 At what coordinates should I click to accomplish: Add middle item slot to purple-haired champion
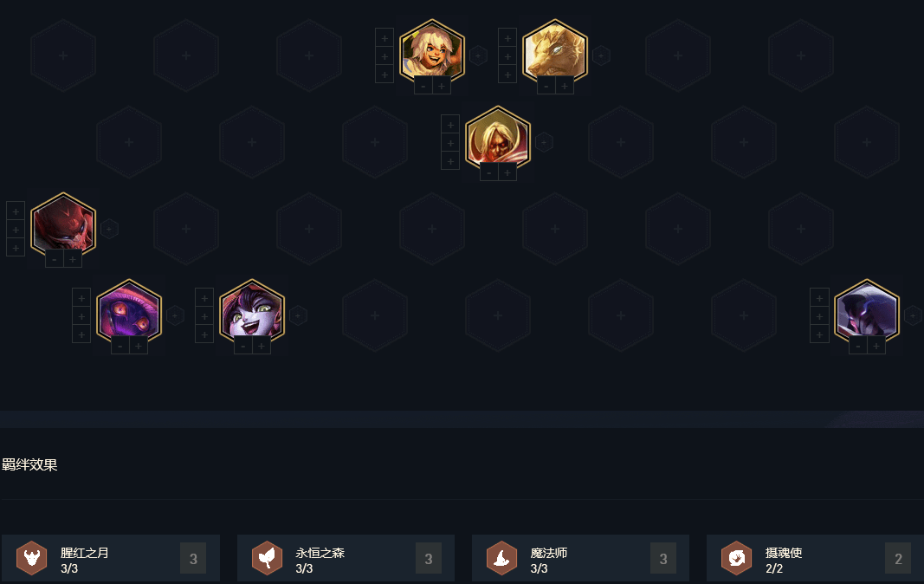click(x=204, y=316)
